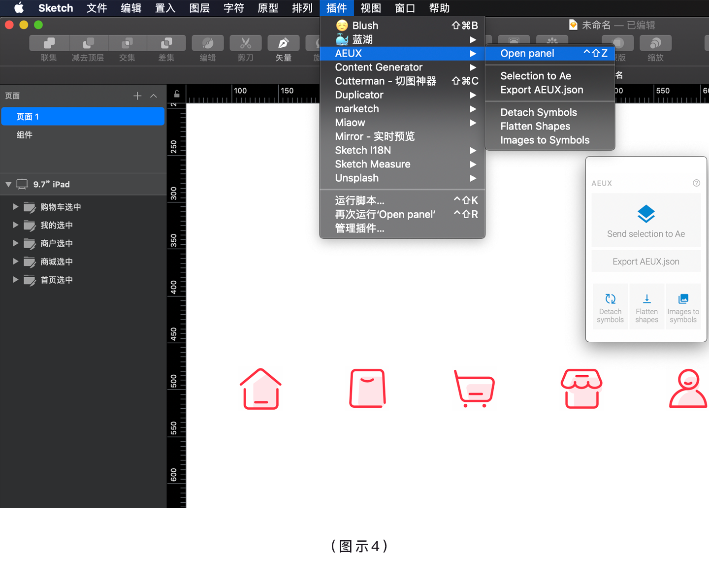Choose Export AEUX.json submenu item
The image size is (709, 588).
550,90
